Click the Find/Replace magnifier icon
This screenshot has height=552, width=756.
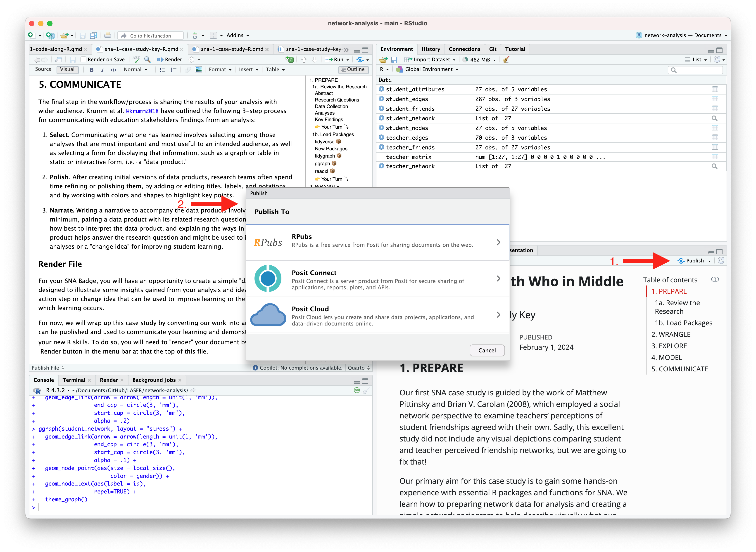(x=147, y=59)
